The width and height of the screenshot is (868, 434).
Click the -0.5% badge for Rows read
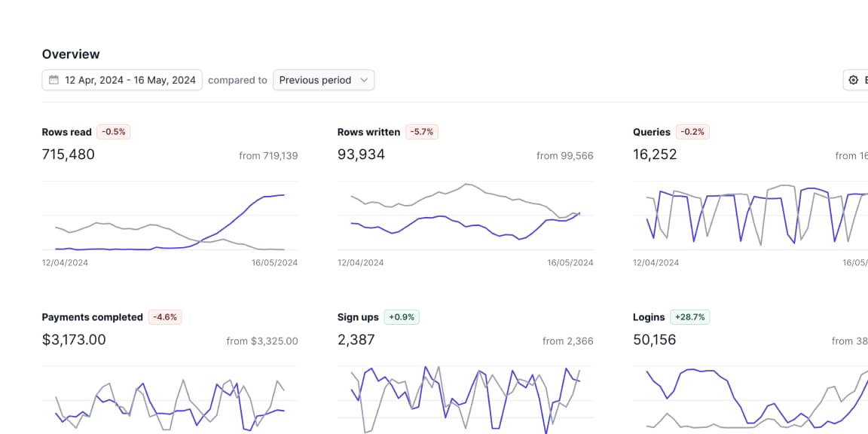coord(115,132)
